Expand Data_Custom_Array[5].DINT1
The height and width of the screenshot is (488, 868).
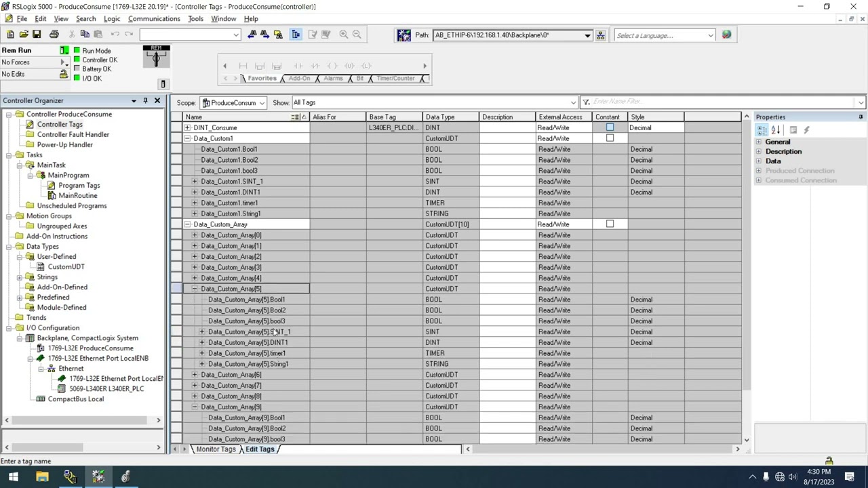202,342
